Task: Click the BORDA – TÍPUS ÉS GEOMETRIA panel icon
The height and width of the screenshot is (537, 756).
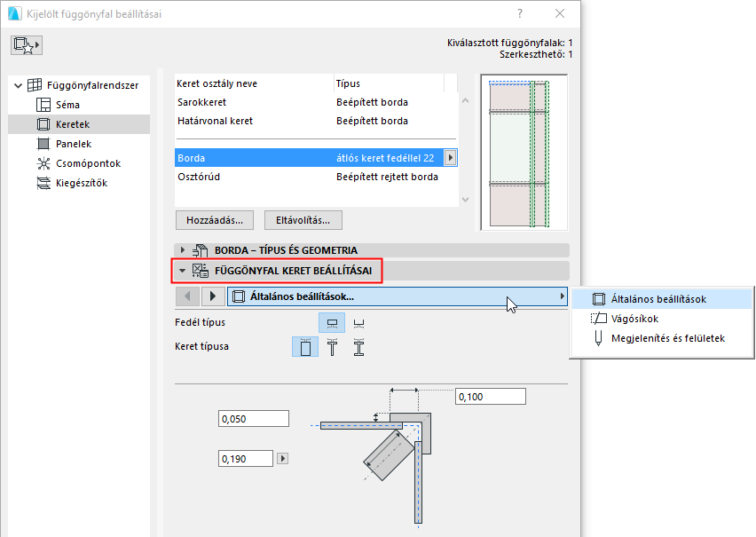Action: pyautogui.click(x=199, y=250)
